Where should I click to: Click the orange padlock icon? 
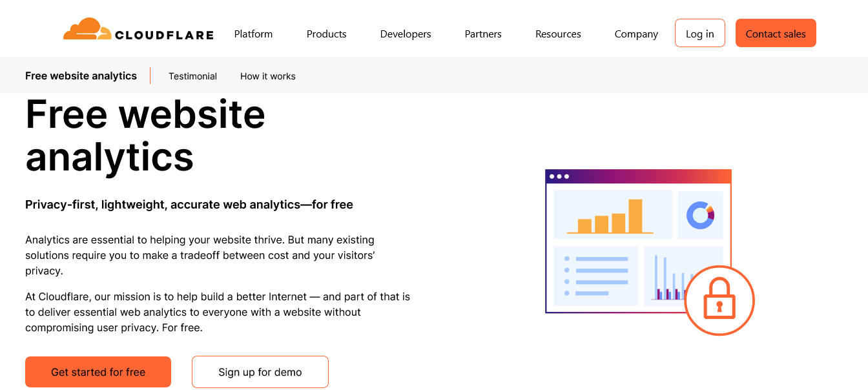tap(719, 300)
